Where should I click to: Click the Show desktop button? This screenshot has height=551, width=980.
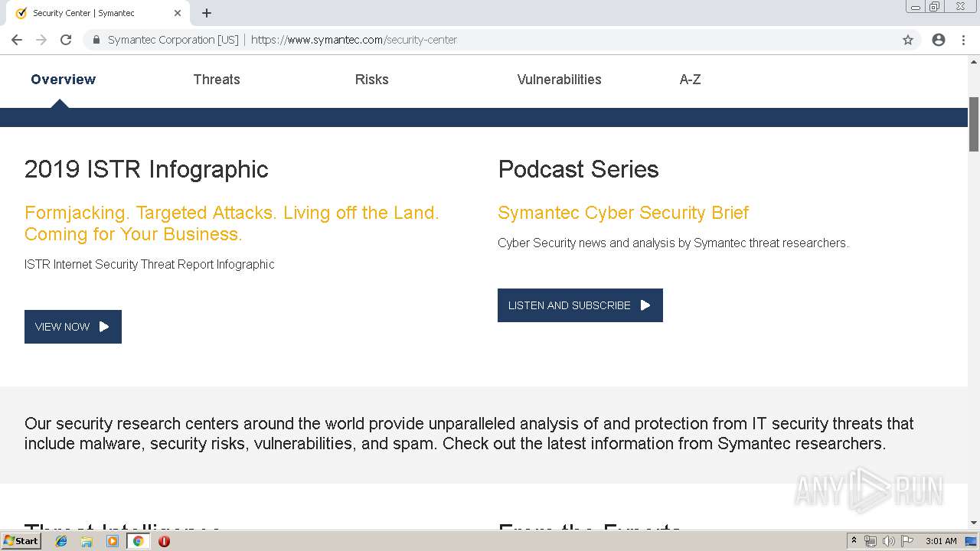tap(972, 541)
